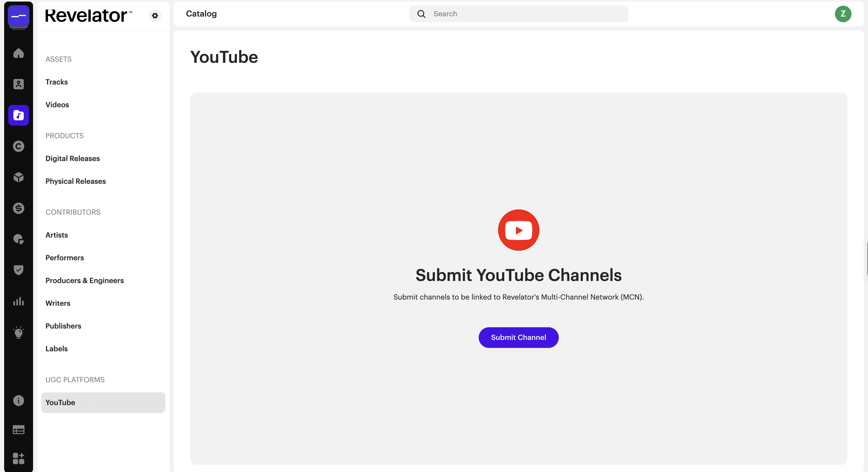
Task: Go to Physical Releases
Action: (x=76, y=181)
